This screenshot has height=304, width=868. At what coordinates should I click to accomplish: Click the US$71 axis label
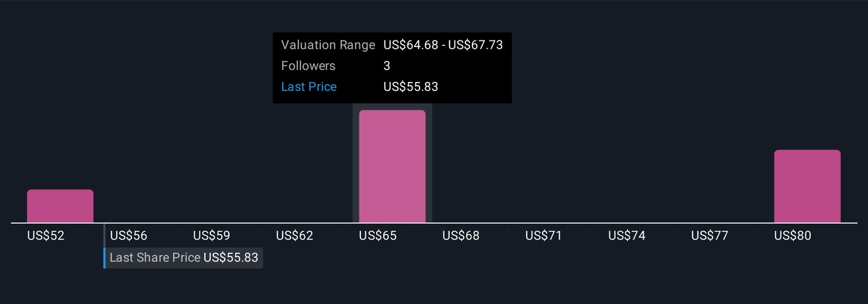coord(544,236)
